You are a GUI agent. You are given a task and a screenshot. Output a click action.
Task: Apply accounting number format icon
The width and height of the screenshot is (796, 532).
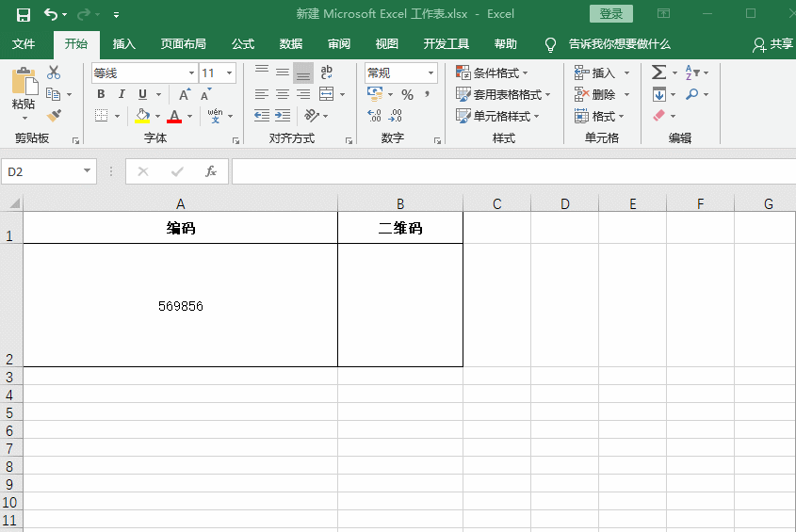(375, 94)
